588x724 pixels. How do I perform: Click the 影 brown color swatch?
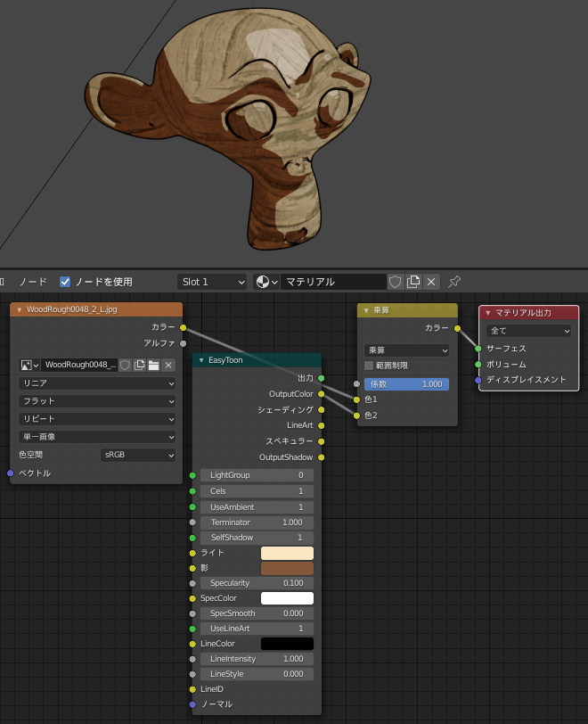287,568
